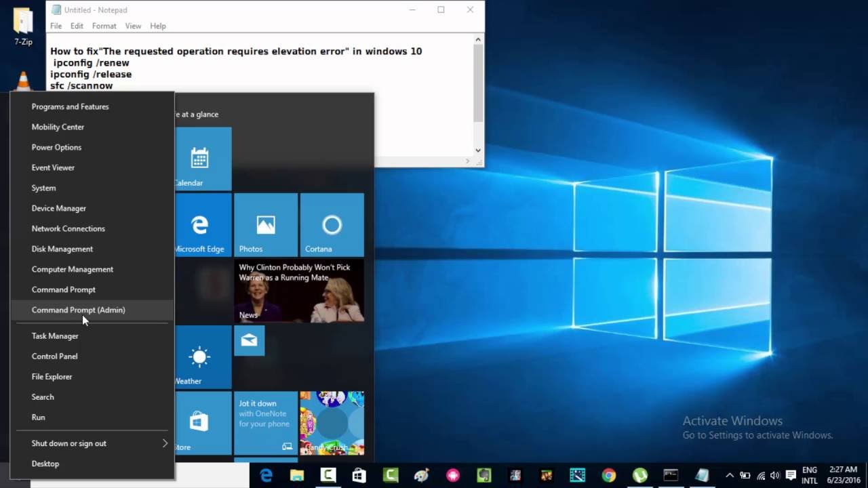Select Control Panel

[x=92, y=356]
